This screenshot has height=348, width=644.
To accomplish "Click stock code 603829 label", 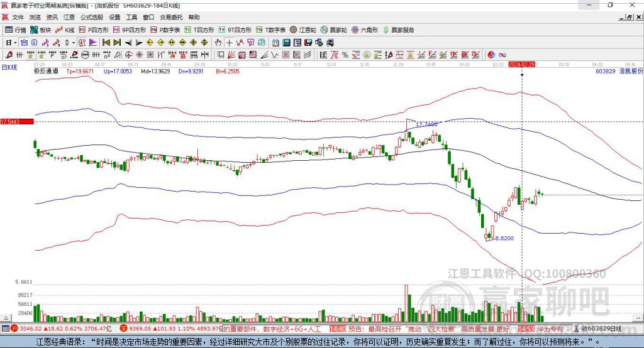I will [x=606, y=71].
